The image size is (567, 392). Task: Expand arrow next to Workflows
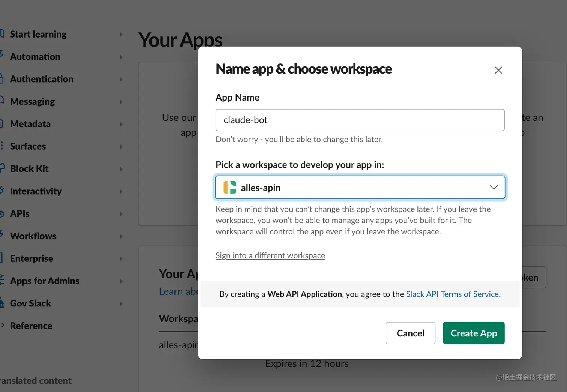(121, 237)
